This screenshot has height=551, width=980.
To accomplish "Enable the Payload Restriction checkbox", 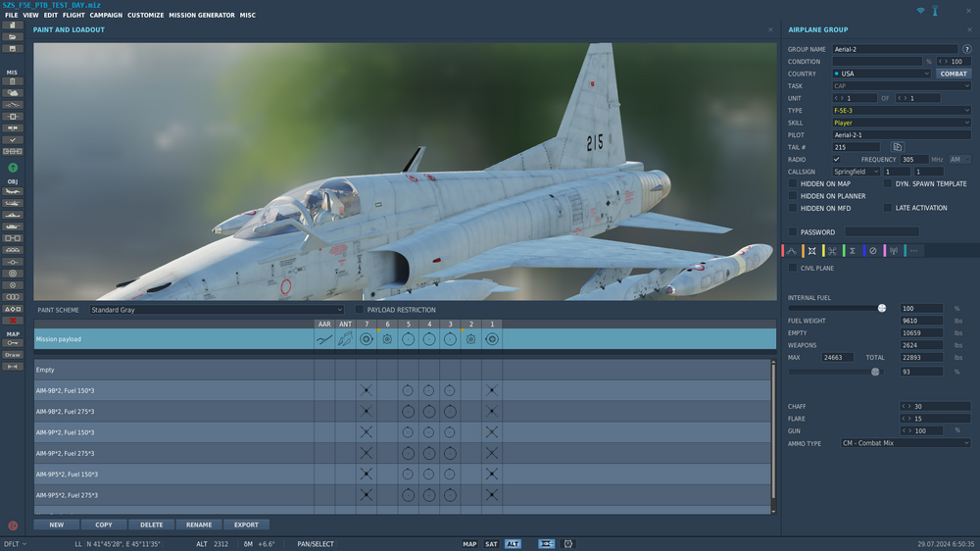I will point(360,310).
